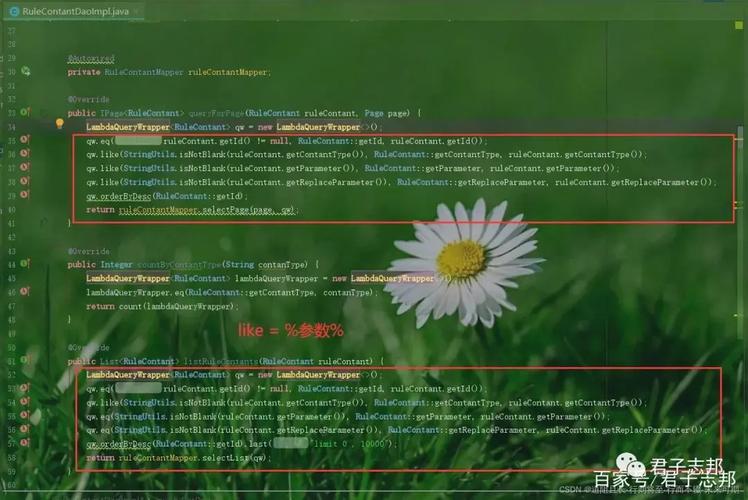This screenshot has height=500, width=748.
Task: Select the RuleContantDaoImpl.java editor tab
Action: pos(74,11)
